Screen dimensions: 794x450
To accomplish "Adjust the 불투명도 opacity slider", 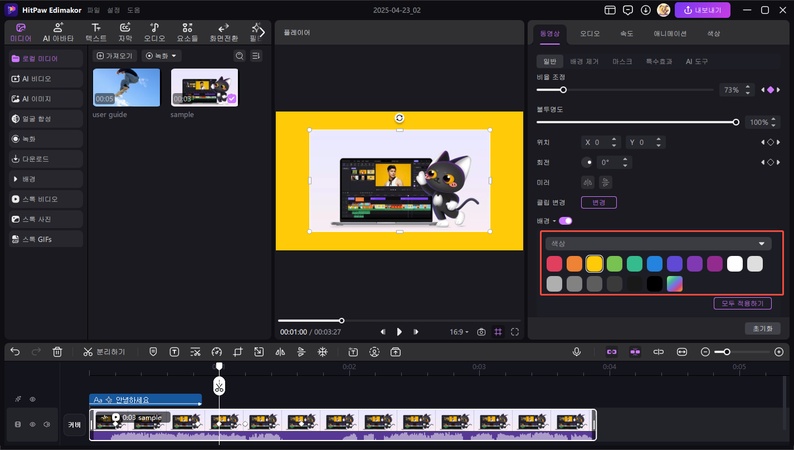I will [638, 122].
